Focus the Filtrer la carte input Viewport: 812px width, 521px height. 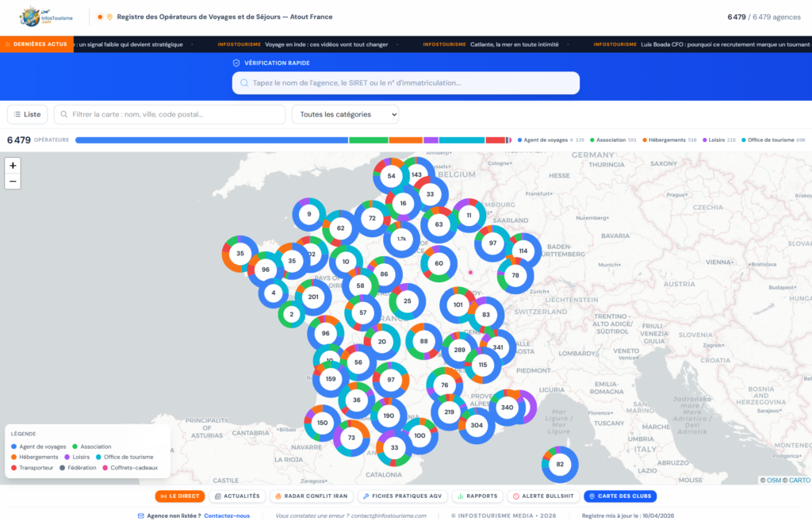click(170, 114)
